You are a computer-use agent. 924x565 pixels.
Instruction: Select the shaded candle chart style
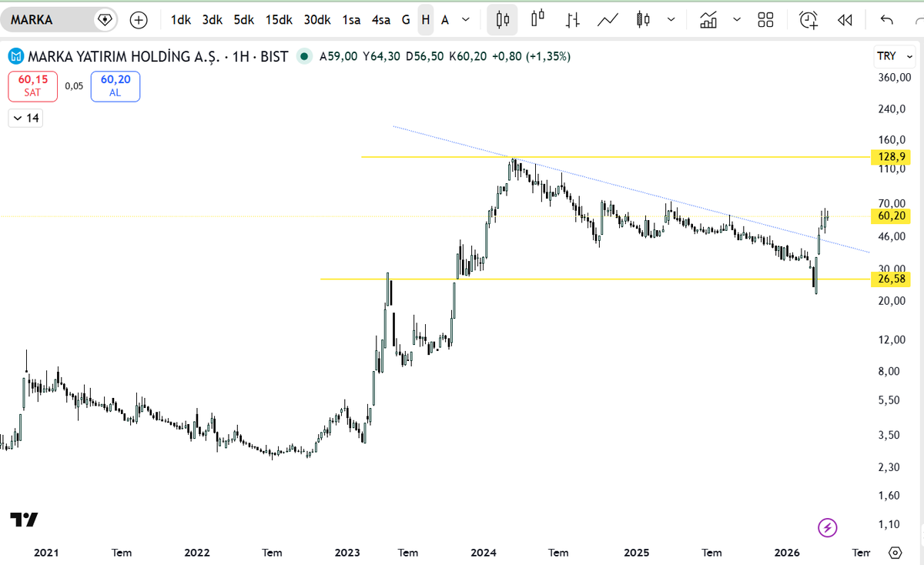click(643, 20)
